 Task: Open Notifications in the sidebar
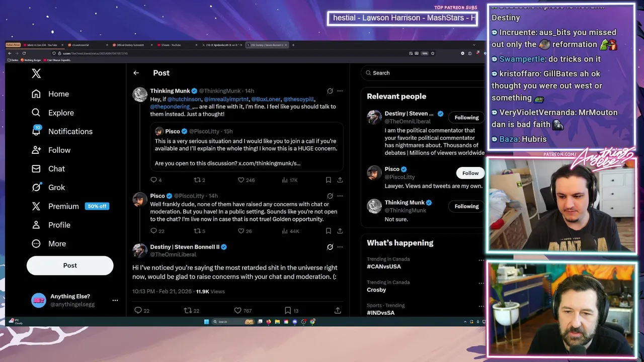click(x=61, y=131)
